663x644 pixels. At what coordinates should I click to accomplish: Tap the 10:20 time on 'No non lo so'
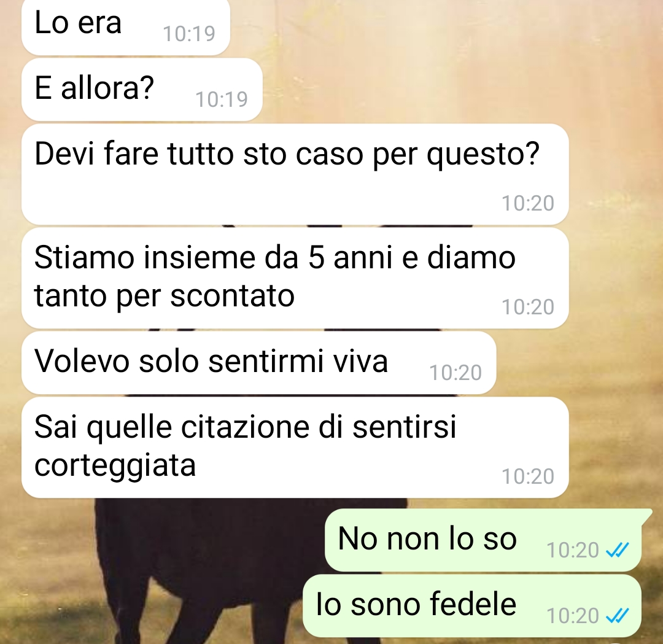(x=573, y=549)
